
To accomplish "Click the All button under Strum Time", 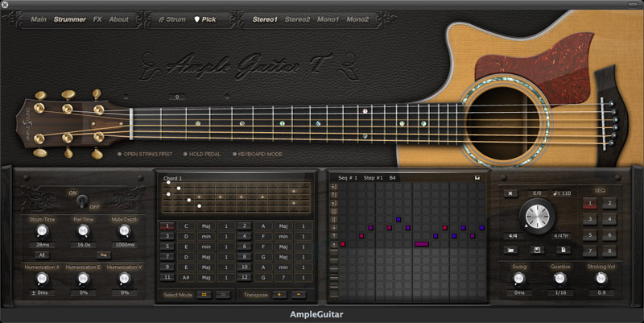I will pos(42,255).
